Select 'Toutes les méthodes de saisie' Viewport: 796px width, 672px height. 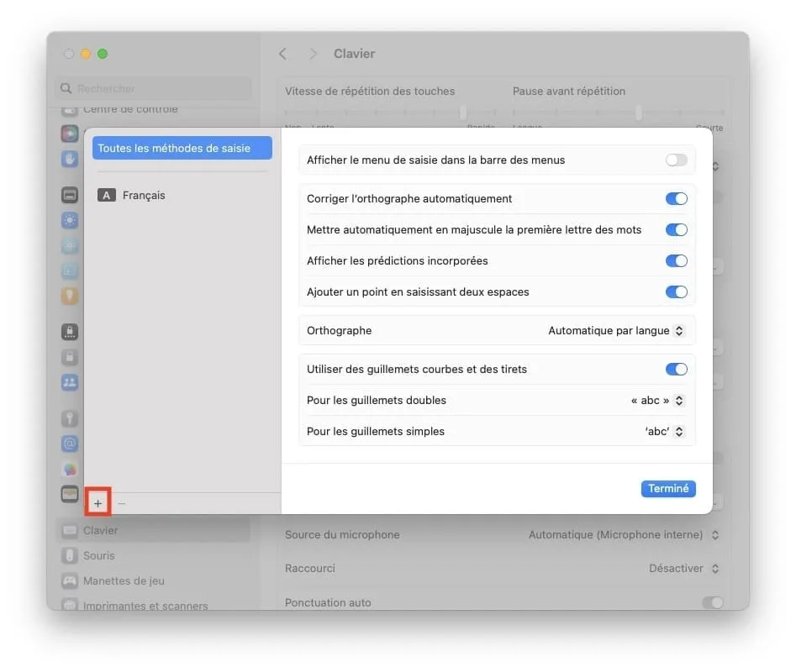[182, 147]
